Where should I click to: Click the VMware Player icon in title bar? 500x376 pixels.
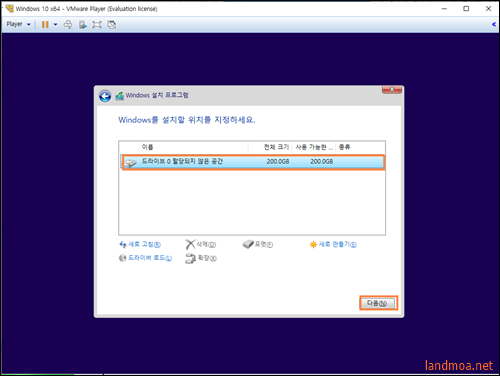[x=10, y=8]
